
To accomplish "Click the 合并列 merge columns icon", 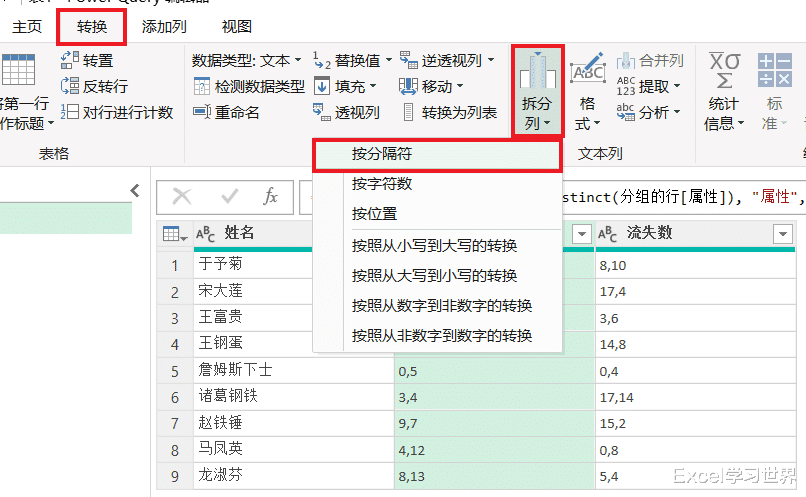I will coord(626,61).
